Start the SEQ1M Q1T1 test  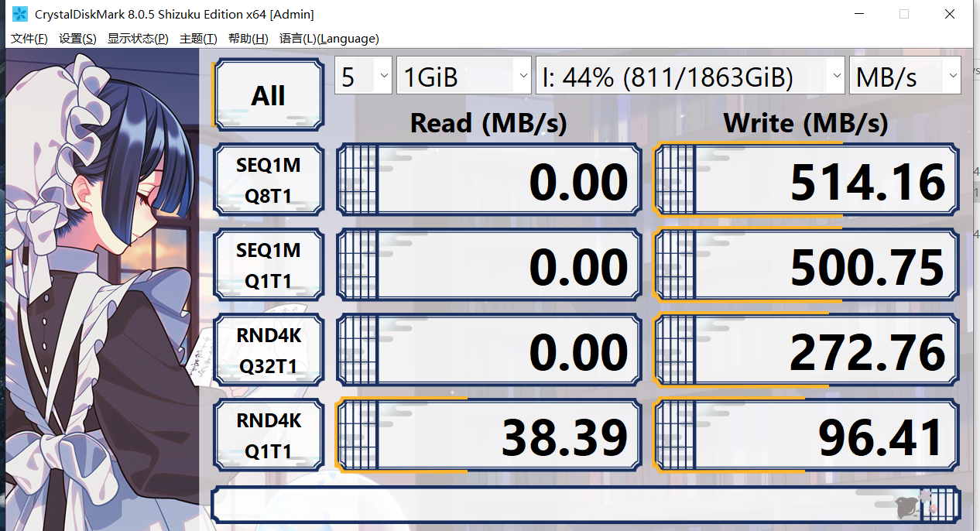[x=268, y=265]
